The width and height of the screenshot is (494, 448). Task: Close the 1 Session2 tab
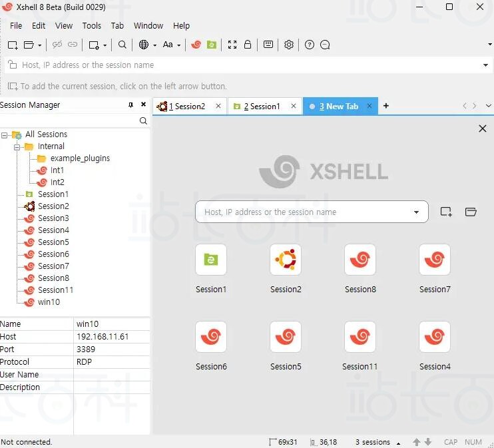tap(218, 106)
